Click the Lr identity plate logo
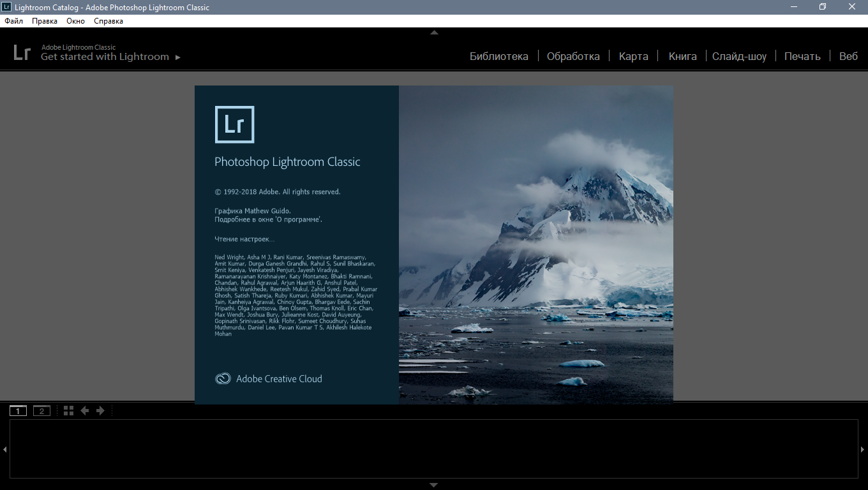 (22, 52)
